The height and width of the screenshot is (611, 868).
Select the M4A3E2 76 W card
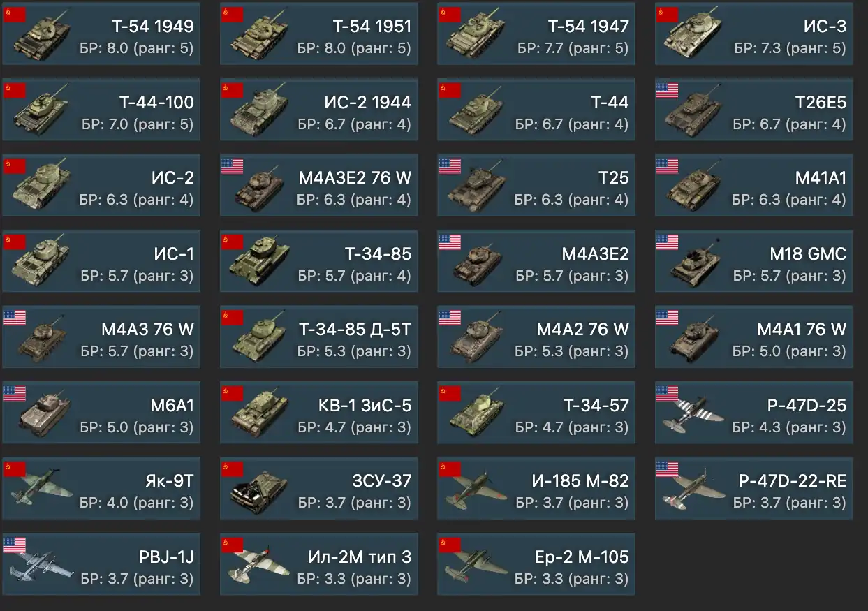[319, 185]
